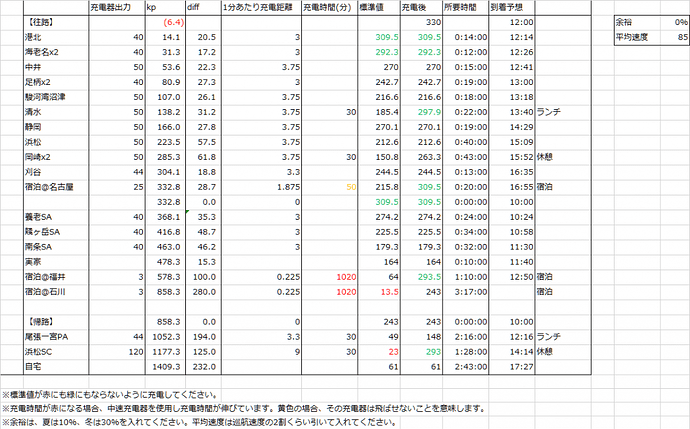This screenshot has height=429, width=690.
Task: Select the note starting ※標準値が赤にも緑にも
Action: [x=110, y=394]
